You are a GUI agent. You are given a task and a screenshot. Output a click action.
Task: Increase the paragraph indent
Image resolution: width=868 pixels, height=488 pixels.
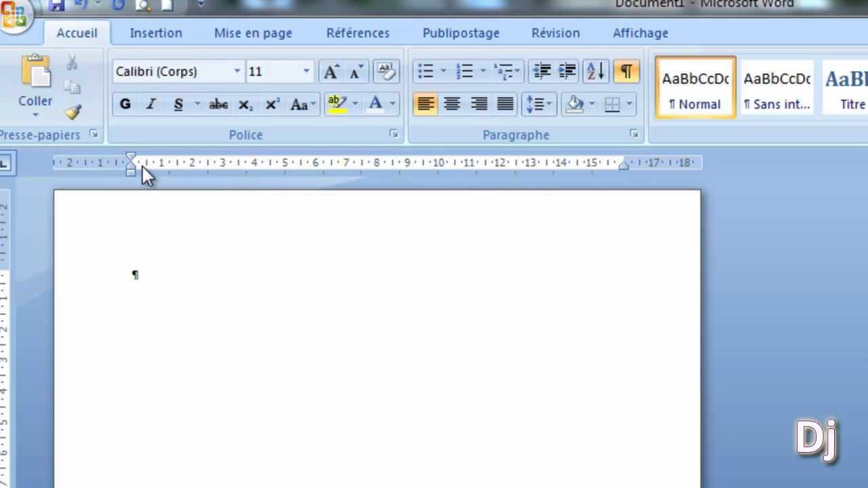[567, 71]
